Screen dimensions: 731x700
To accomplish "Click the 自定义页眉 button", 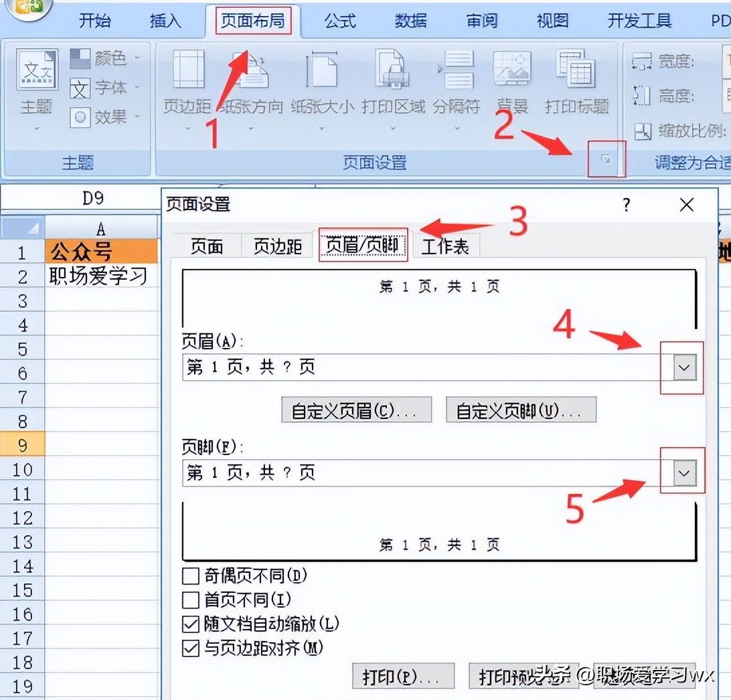I will (356, 410).
